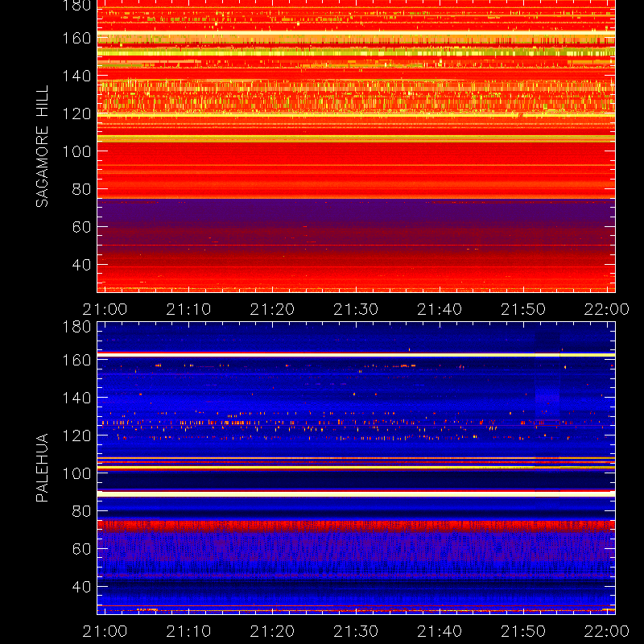Click 22:00 time label under Palehua plot
The image size is (644, 644).
(607, 631)
